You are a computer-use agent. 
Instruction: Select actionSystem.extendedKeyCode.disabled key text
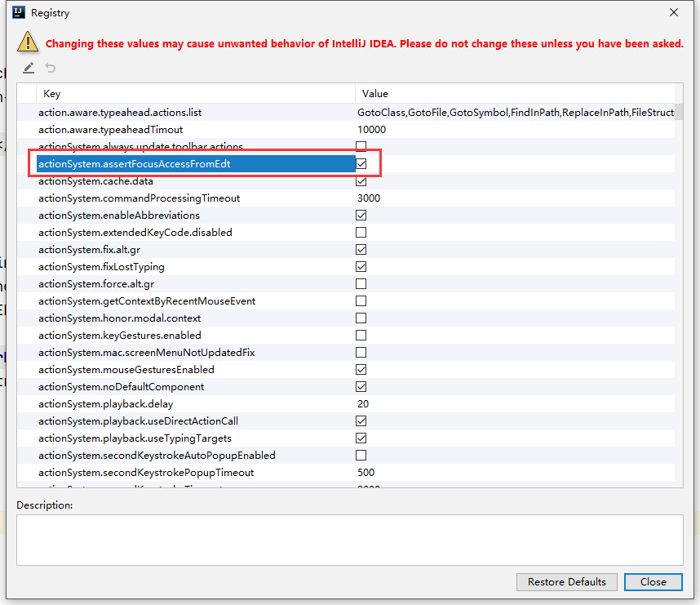(x=135, y=233)
